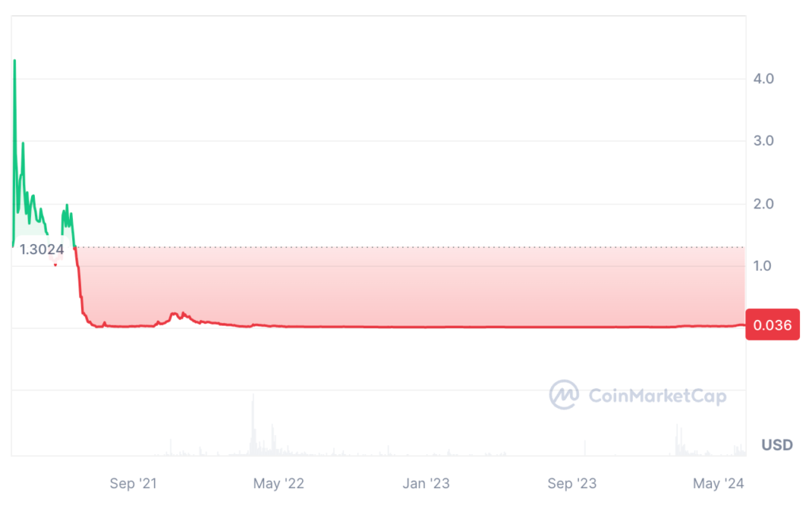Select the 3.0 y-axis label

click(763, 141)
